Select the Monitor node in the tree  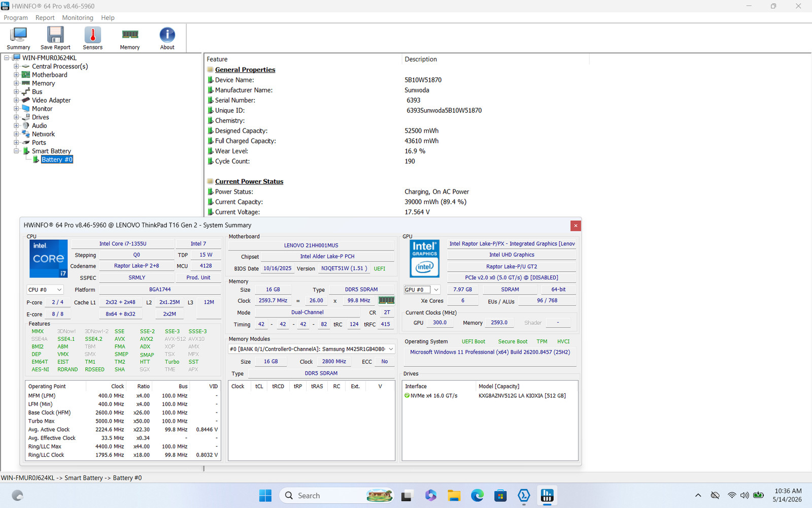click(x=42, y=109)
